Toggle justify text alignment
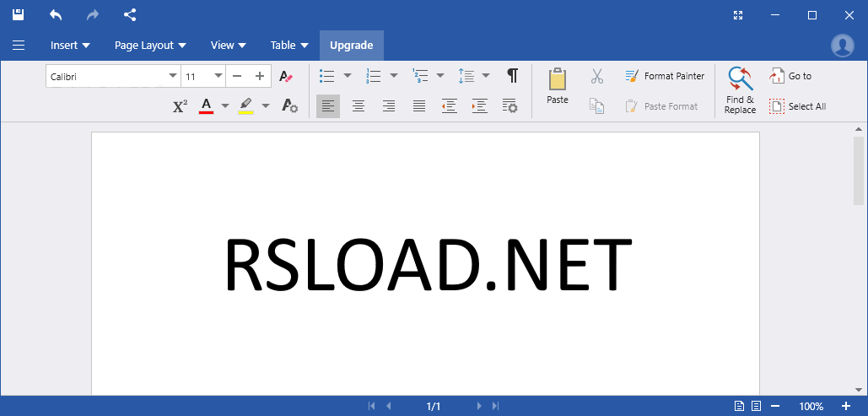 (419, 106)
